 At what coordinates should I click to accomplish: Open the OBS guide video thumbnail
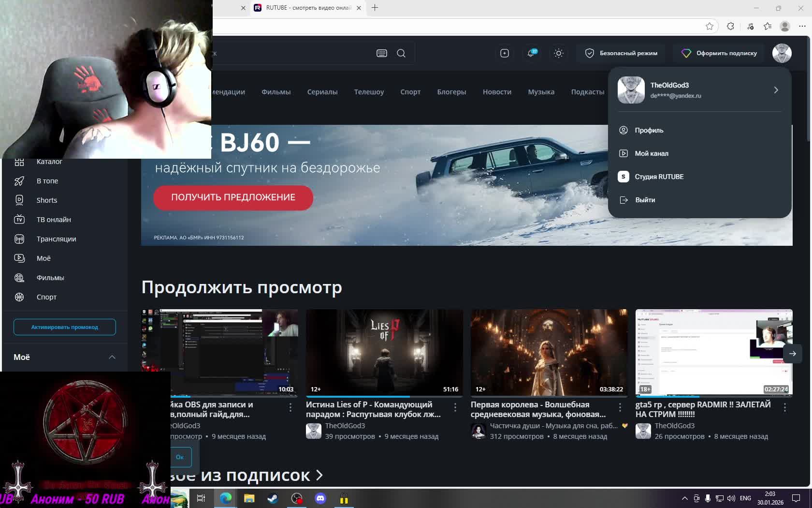point(219,352)
